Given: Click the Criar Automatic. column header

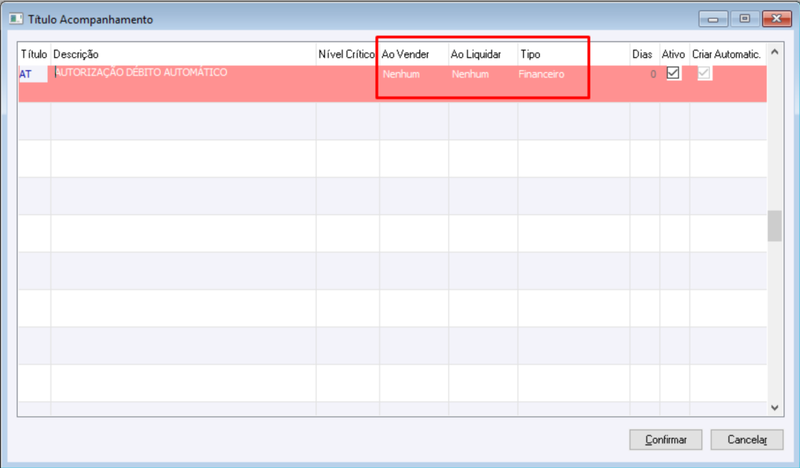Looking at the screenshot, I should pos(728,54).
